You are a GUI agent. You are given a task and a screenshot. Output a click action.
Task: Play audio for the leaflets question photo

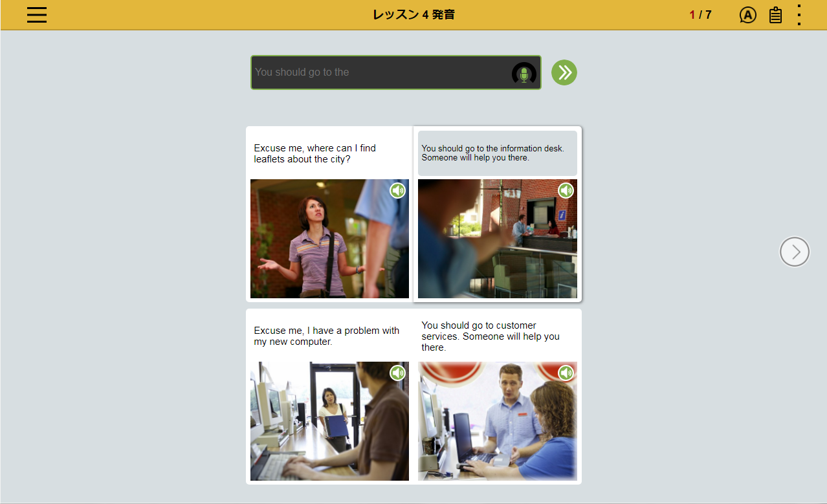coord(397,190)
